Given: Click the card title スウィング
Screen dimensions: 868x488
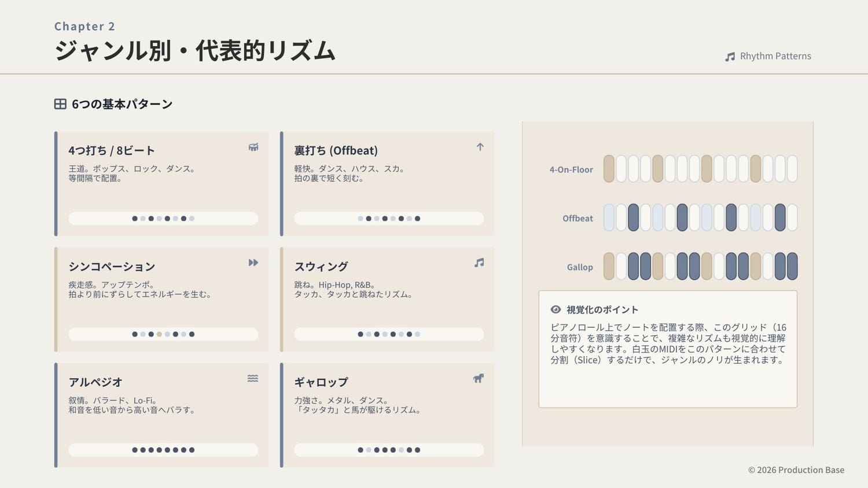Looking at the screenshot, I should point(321,267).
